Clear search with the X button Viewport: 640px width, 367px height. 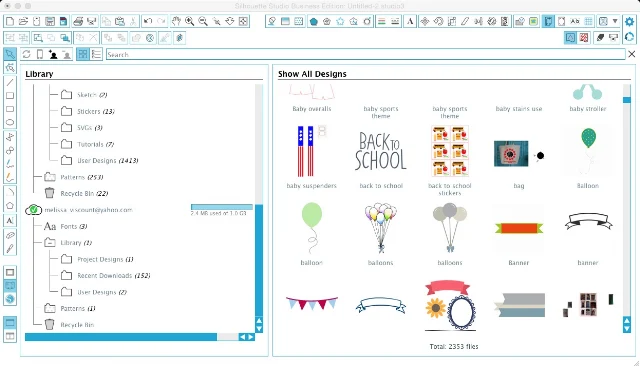[631, 54]
